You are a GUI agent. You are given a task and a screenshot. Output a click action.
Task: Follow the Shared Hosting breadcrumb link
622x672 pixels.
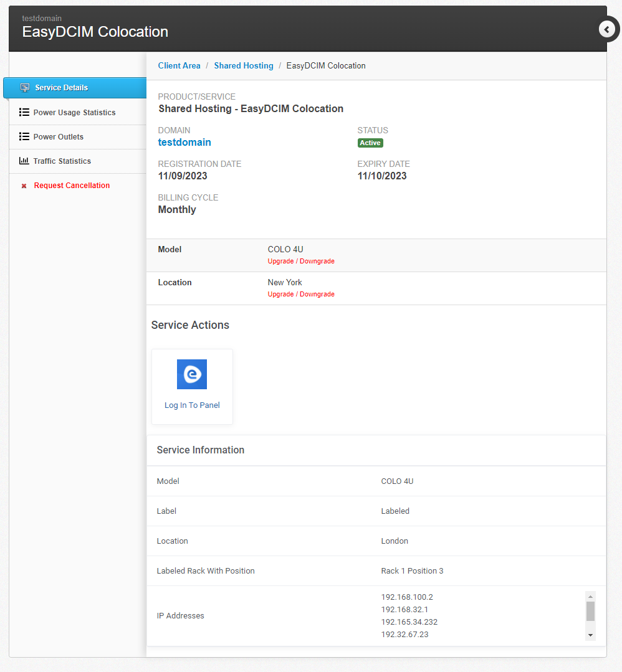coord(244,65)
